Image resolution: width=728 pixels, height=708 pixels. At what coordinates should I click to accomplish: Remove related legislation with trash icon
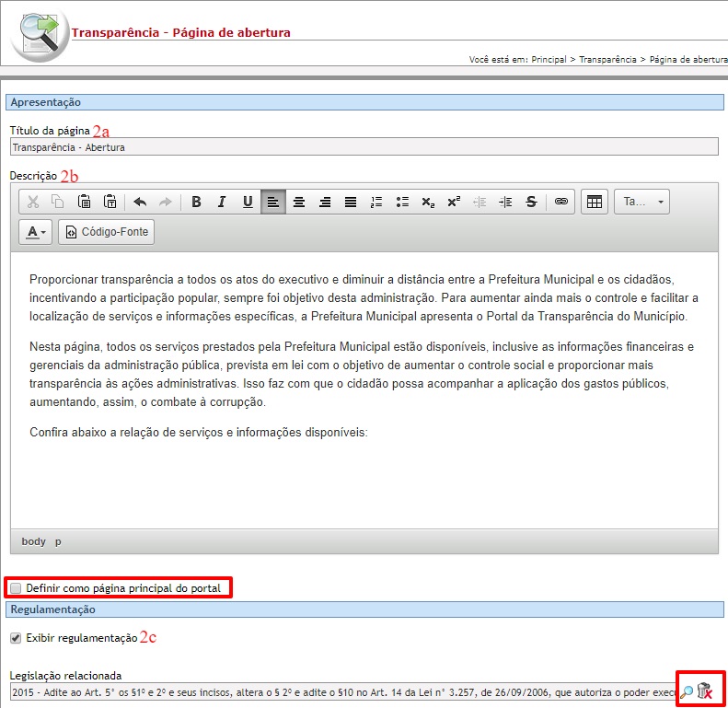[x=704, y=691]
